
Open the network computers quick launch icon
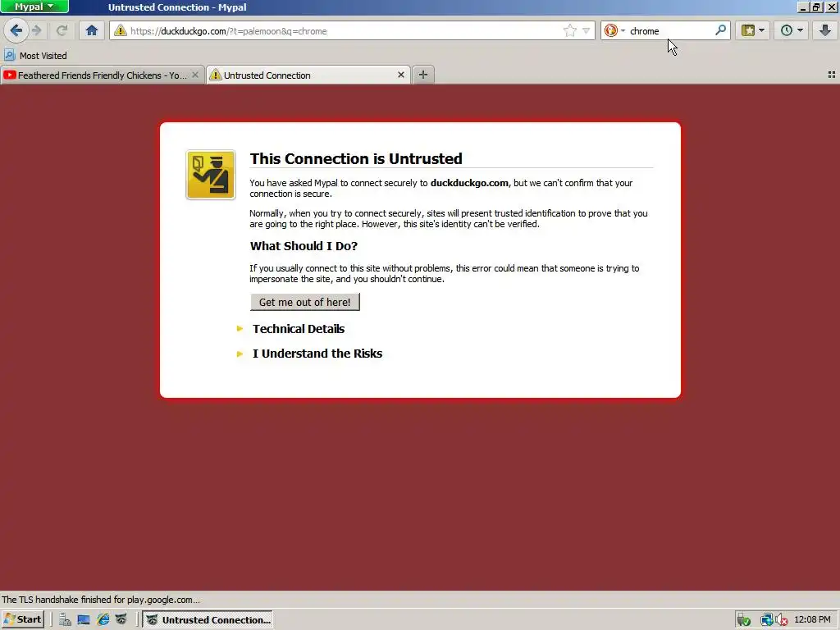point(66,620)
